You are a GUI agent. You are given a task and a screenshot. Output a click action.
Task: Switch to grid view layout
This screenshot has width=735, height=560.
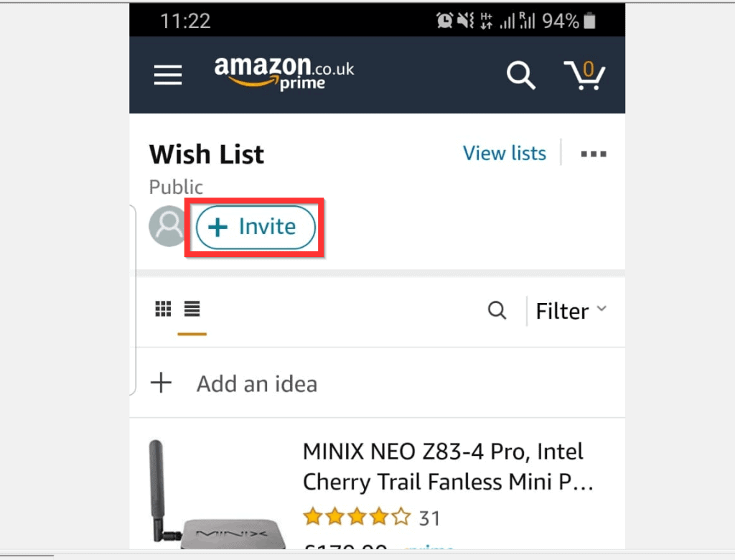pyautogui.click(x=164, y=309)
